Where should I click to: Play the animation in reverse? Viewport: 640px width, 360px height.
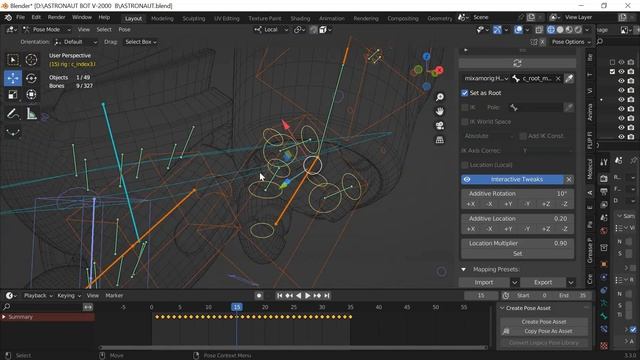tap(298, 296)
